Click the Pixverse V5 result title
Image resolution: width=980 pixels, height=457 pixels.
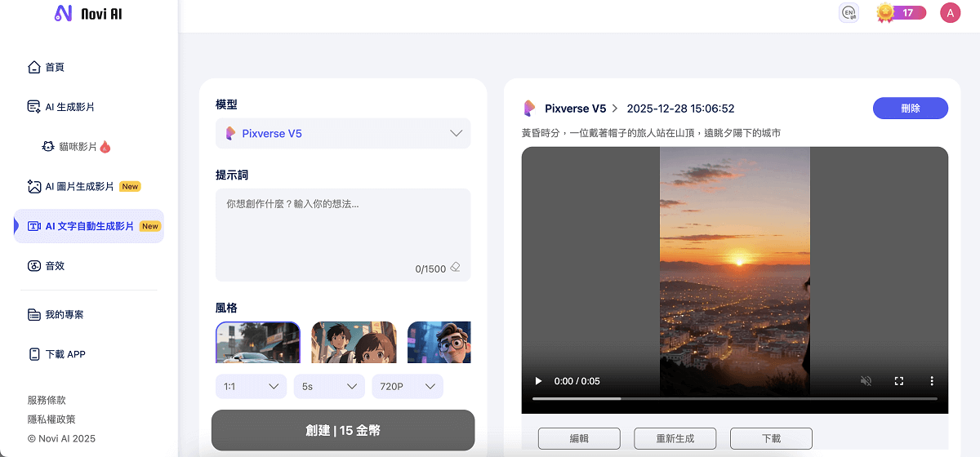(x=576, y=109)
